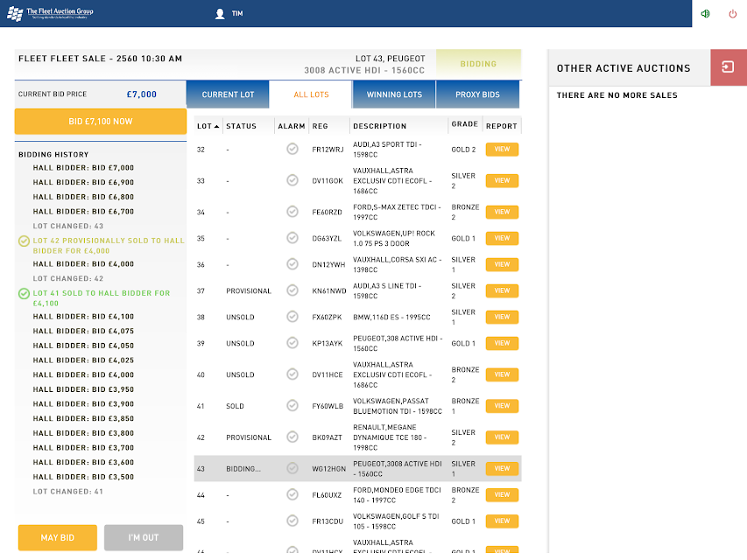View report for lot 45 FR13CDU
This screenshot has width=747, height=560.
502,521
